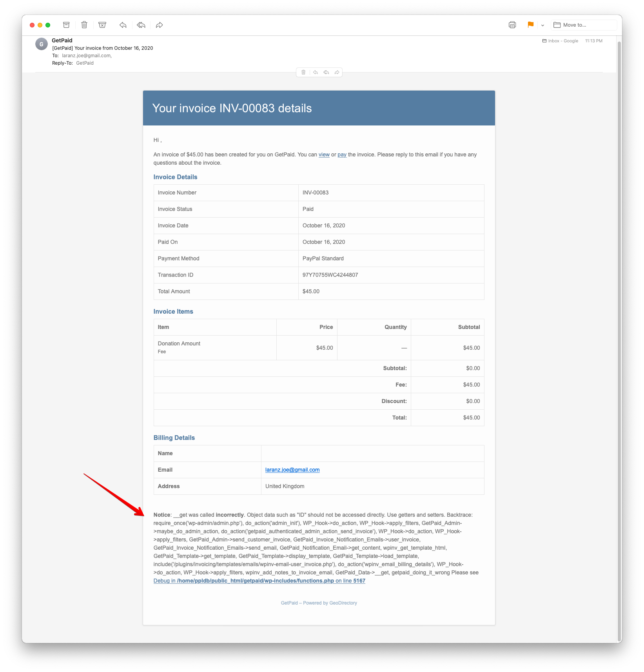Viewport: 644px width, 672px height.
Task: Expand the recipient list after To:
Action: 87,55
